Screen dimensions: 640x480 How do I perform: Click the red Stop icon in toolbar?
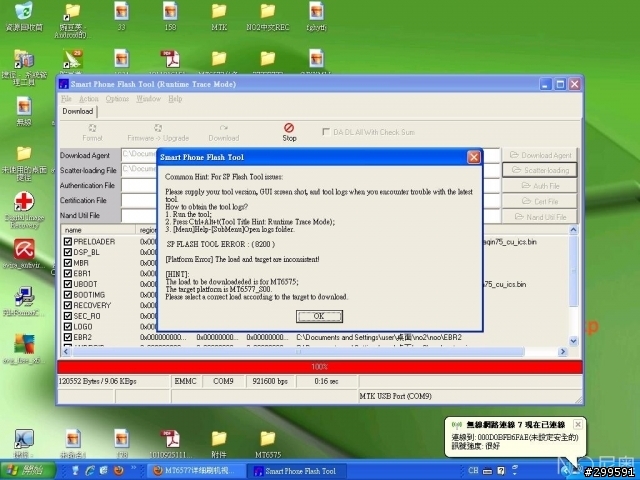pyautogui.click(x=289, y=128)
